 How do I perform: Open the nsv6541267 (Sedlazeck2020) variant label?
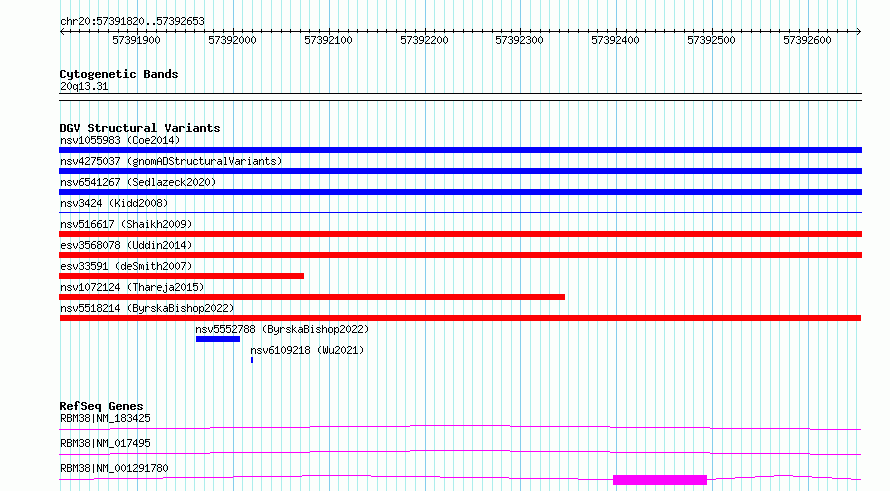[x=138, y=182]
